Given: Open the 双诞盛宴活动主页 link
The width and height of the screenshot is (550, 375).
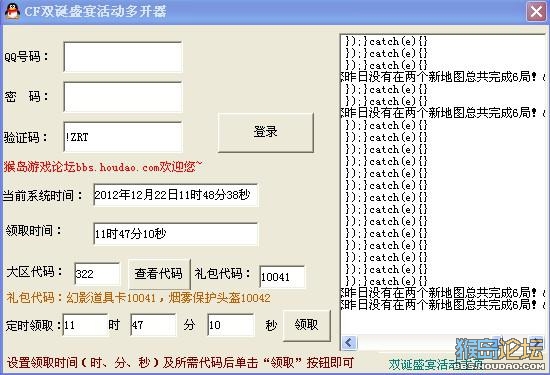Looking at the screenshot, I should 435,364.
